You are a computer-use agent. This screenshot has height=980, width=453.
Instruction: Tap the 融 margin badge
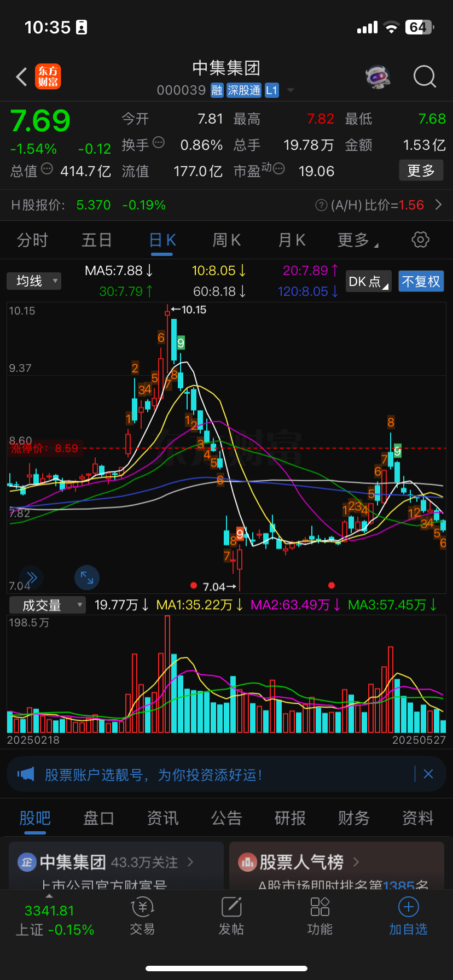point(217,90)
